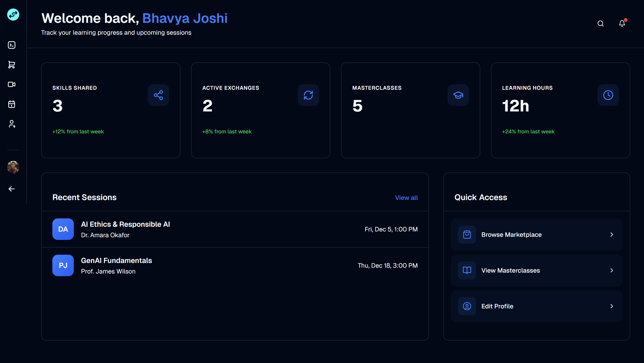644x363 pixels.
Task: Click the back arrow in sidebar
Action: tap(12, 189)
